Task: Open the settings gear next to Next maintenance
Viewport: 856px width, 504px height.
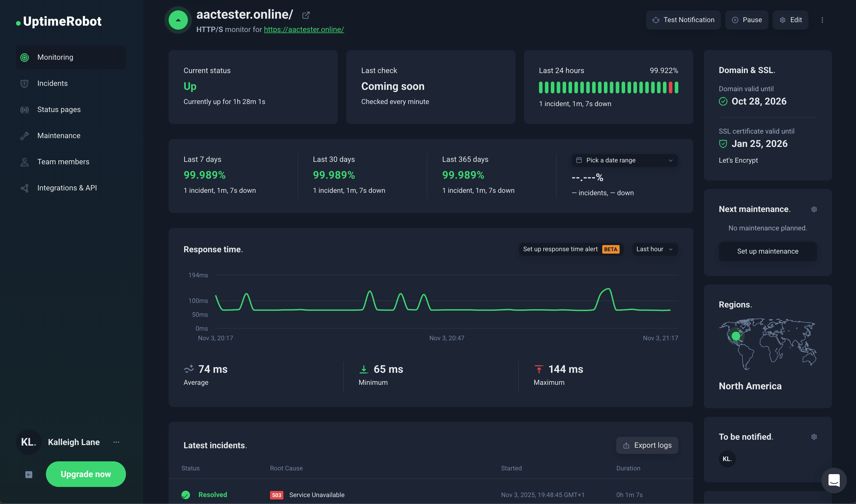Action: click(814, 209)
